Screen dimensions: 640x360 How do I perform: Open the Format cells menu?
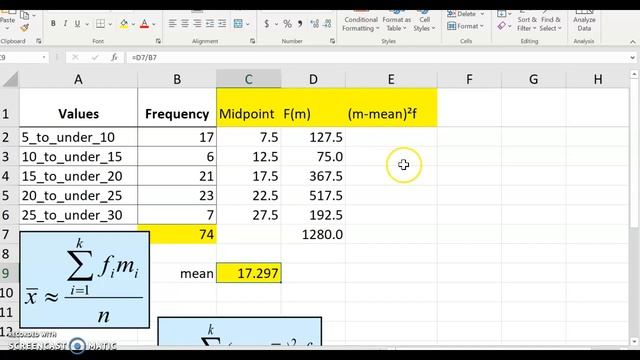(465, 26)
